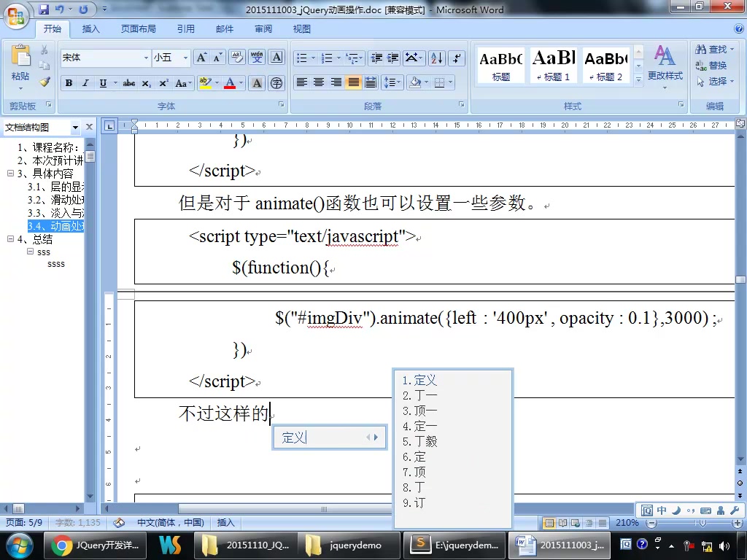Open the font name dropdown showing 宋体
This screenshot has height=560, width=747.
click(146, 57)
